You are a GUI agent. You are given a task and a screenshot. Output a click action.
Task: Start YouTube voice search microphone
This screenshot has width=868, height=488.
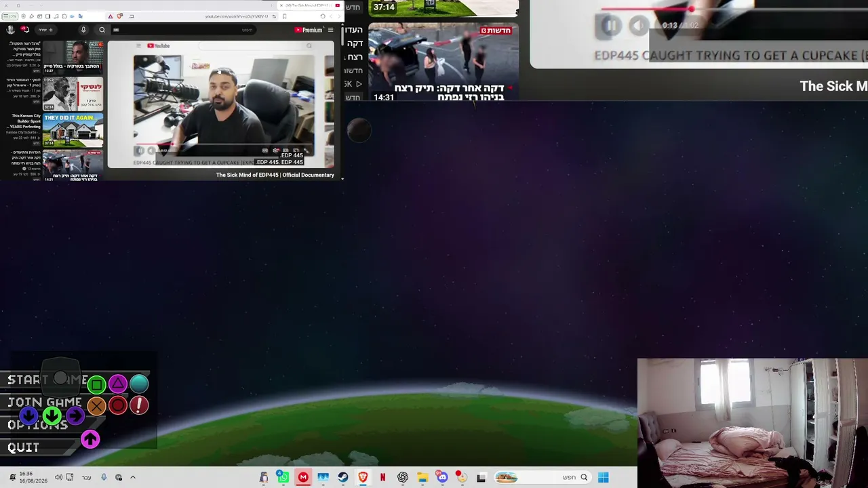click(83, 30)
